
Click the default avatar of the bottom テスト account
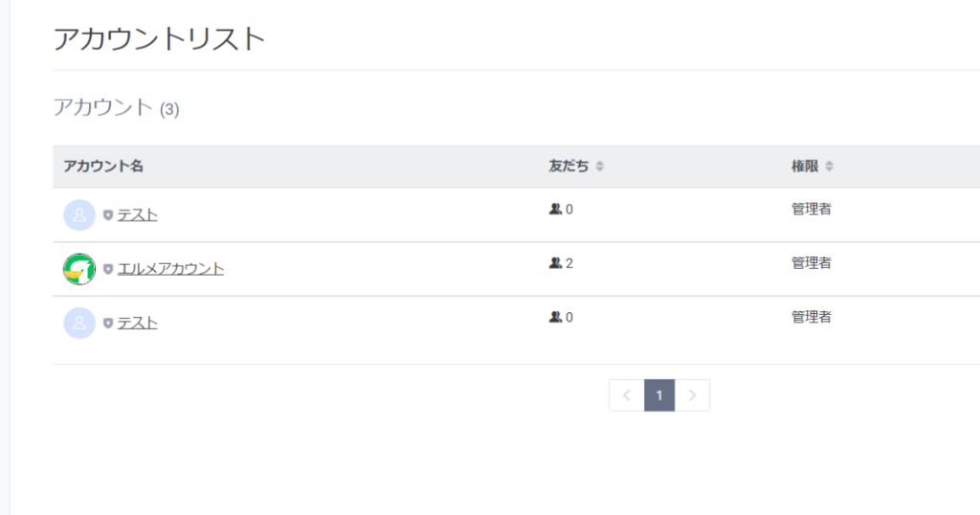pos(79,324)
